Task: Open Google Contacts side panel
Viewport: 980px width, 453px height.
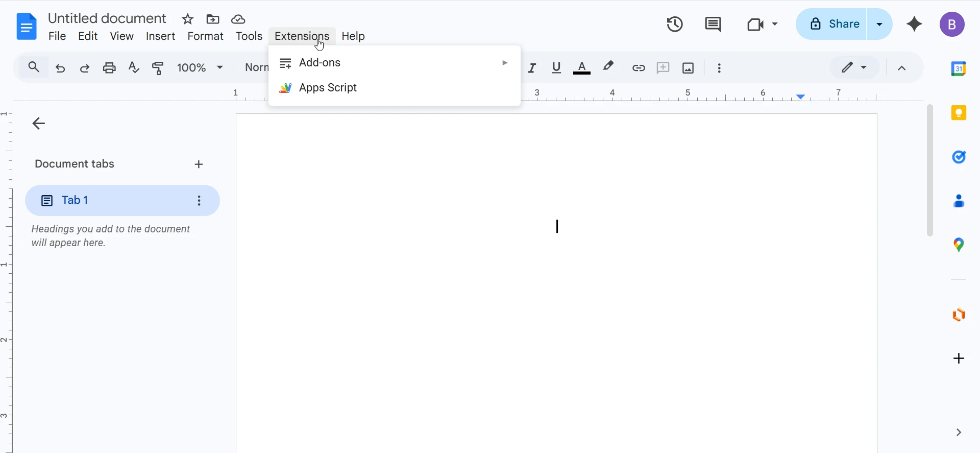Action: pyautogui.click(x=959, y=201)
